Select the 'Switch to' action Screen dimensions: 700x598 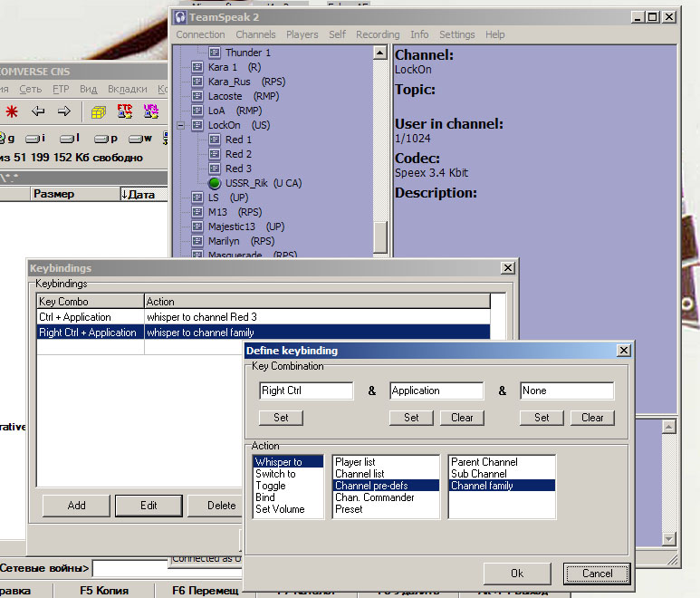click(x=288, y=474)
